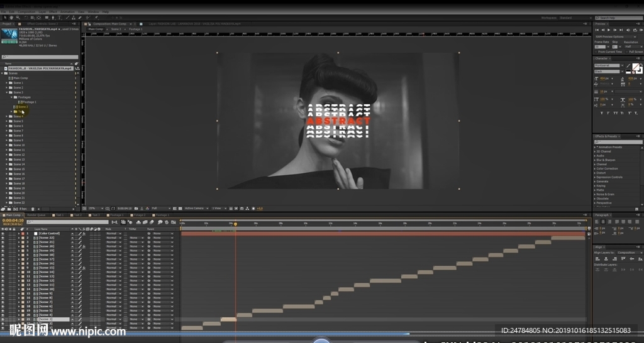The height and width of the screenshot is (343, 644).
Task: Hide the Color Control layer
Action: tap(3, 234)
